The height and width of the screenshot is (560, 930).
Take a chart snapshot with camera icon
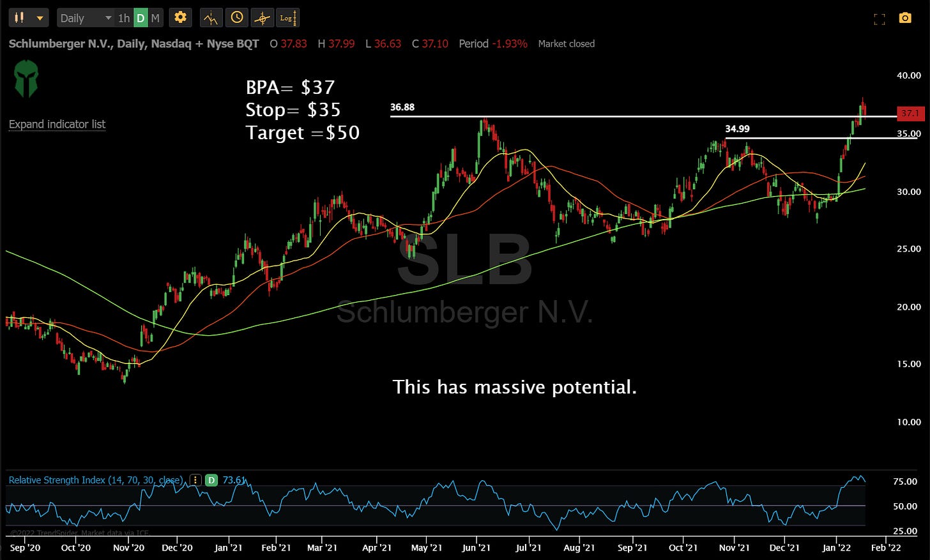(905, 18)
